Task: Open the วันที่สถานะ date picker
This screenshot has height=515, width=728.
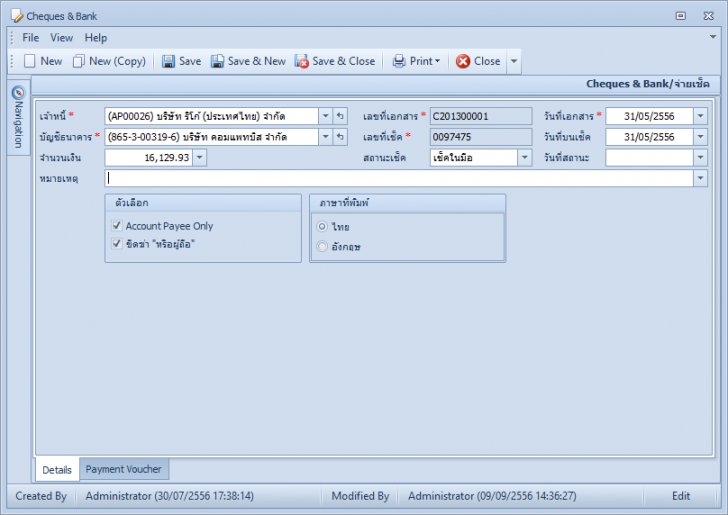Action: coord(701,157)
